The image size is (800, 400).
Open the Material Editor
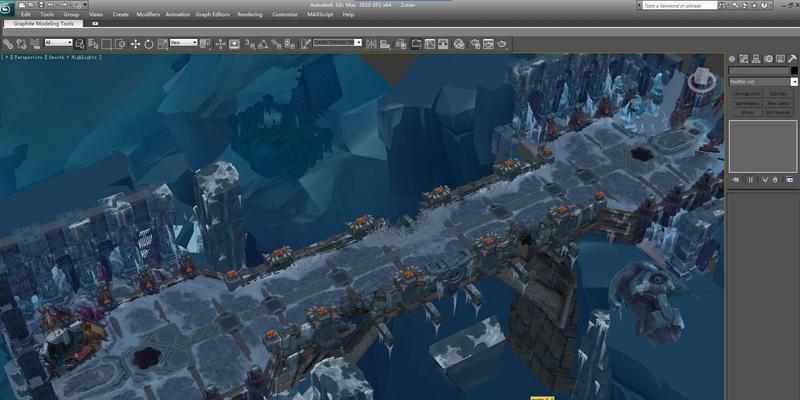coord(459,44)
